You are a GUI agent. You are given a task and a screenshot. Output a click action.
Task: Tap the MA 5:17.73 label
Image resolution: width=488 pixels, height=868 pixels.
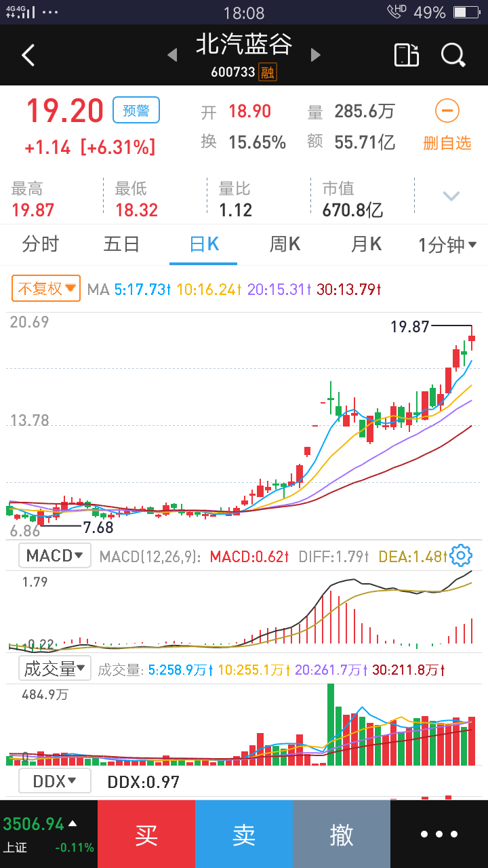(142, 290)
